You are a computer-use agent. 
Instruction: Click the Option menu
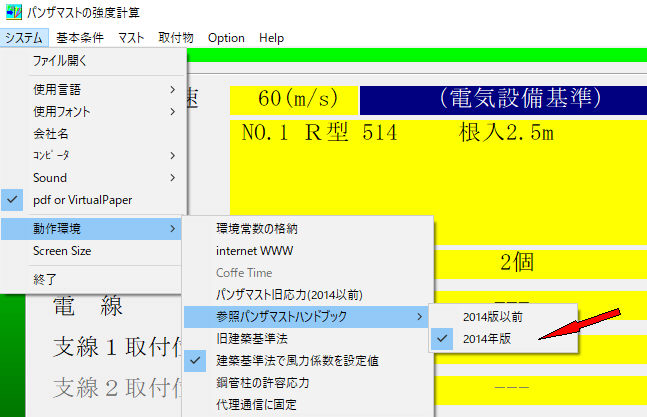tap(226, 38)
